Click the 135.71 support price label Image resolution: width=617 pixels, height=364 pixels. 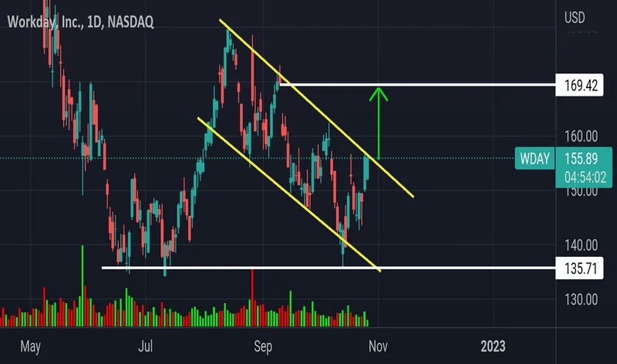point(582,268)
